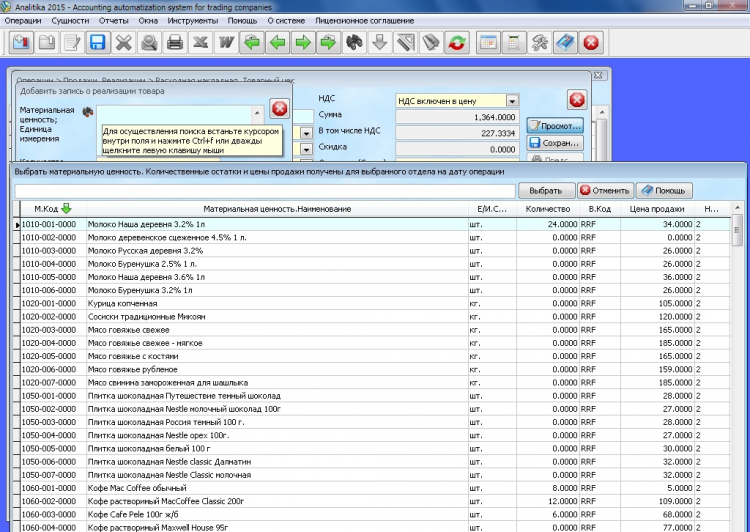Open the О системе menu
Screen dimensions: 750x532
click(286, 21)
